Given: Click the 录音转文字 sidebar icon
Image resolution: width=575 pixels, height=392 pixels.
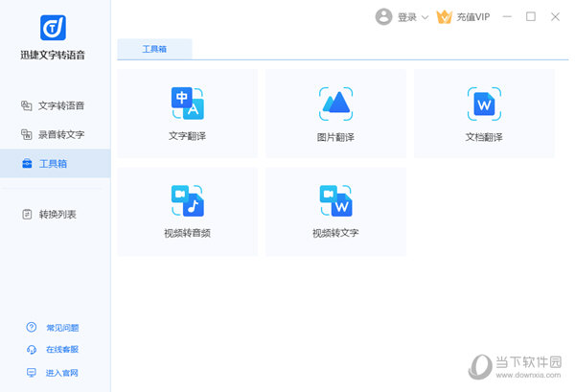Looking at the screenshot, I should [27, 134].
